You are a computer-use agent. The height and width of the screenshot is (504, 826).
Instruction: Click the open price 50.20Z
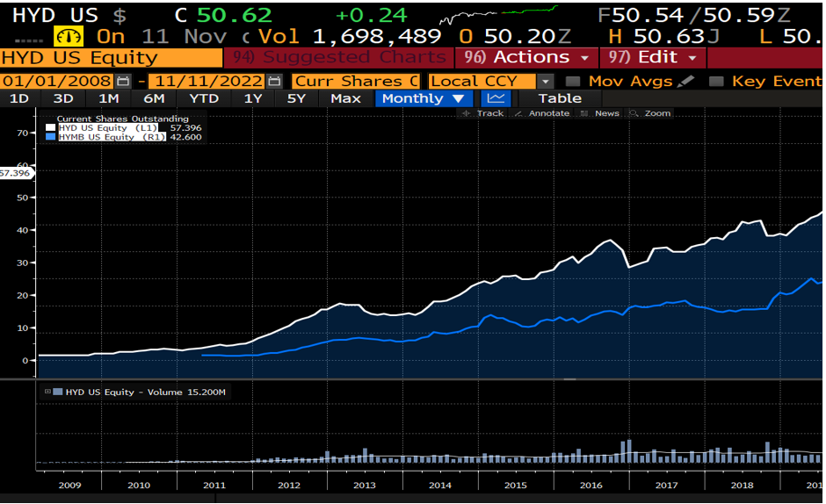528,36
